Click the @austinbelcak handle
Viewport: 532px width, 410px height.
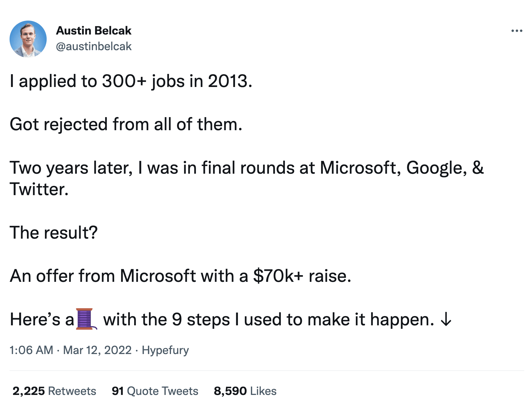click(94, 46)
